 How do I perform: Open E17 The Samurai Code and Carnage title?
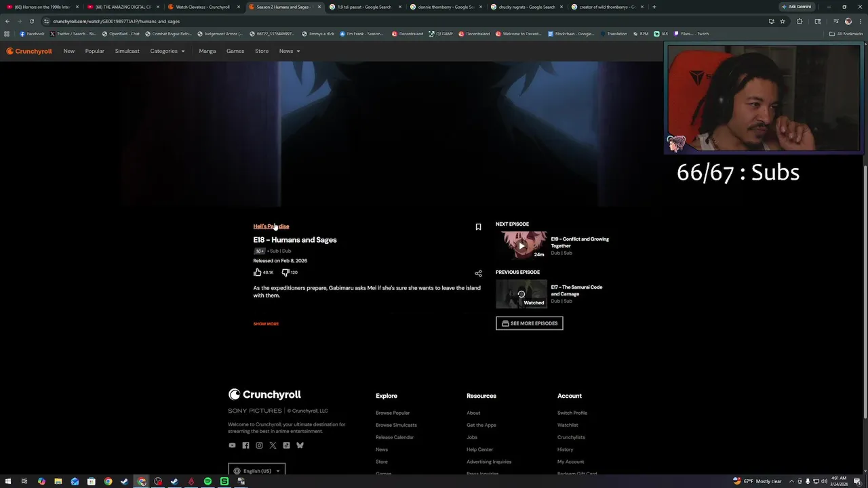[x=576, y=290]
